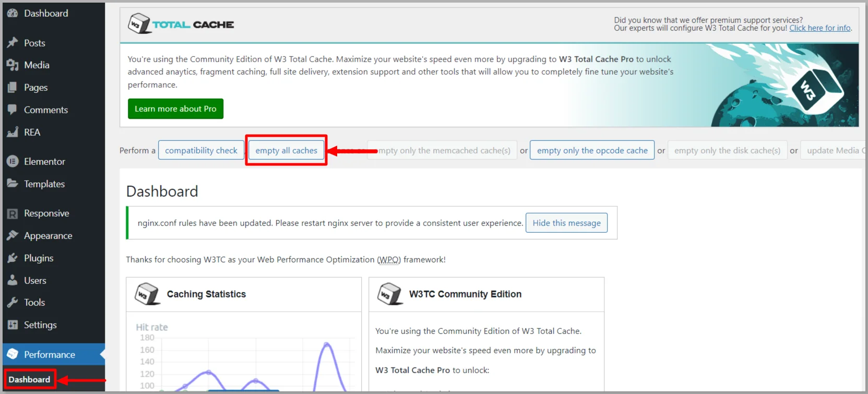Click Learn more about Pro button
Viewport: 868px width, 394px height.
[175, 109]
